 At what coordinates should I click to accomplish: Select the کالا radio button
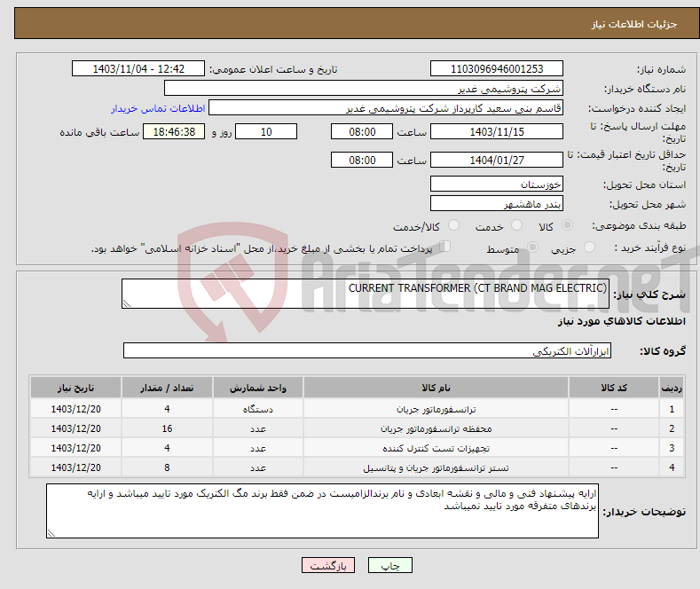[567, 225]
